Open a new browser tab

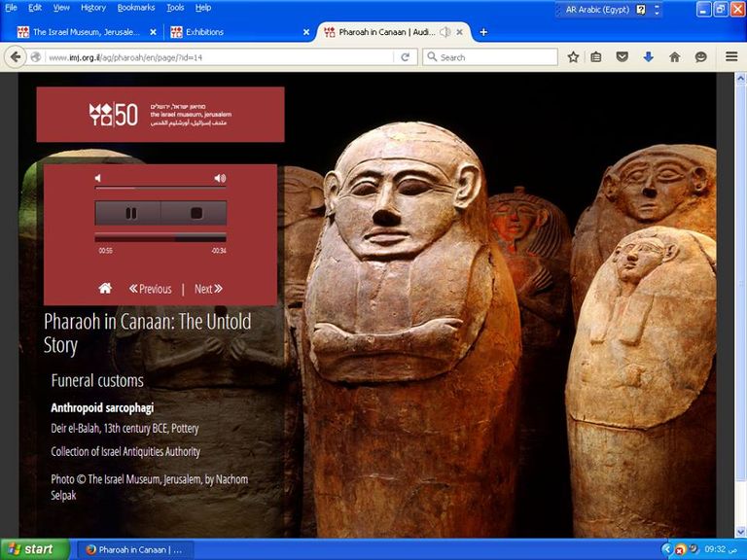click(483, 32)
